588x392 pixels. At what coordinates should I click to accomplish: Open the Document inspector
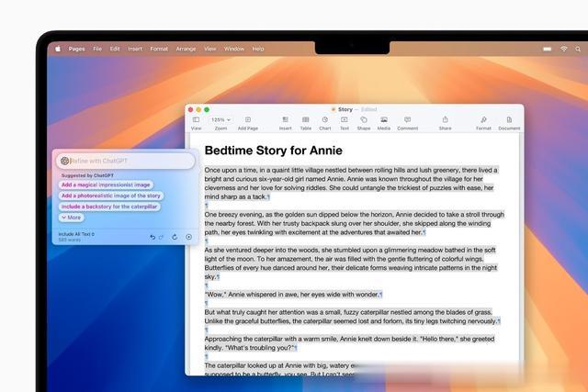[509, 120]
